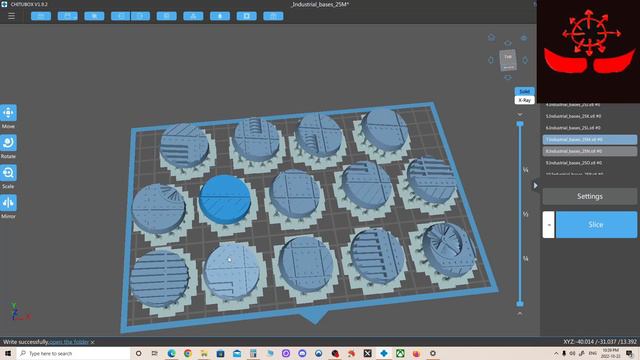Image resolution: width=640 pixels, height=360 pixels.
Task: Click the eye perspective icon near view cube
Action: tap(524, 38)
